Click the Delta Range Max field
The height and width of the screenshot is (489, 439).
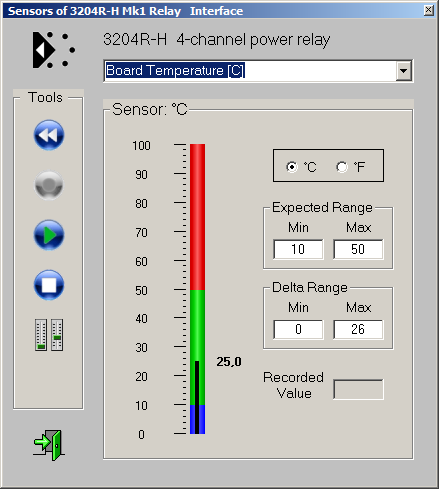358,329
